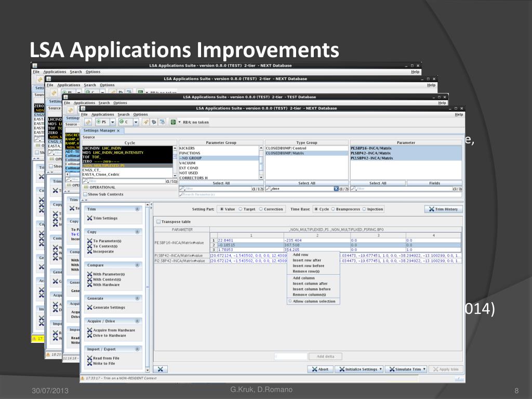532x399 pixels.
Task: Click the Cycle list scrollbar down arrow
Action: pyautogui.click(x=175, y=176)
